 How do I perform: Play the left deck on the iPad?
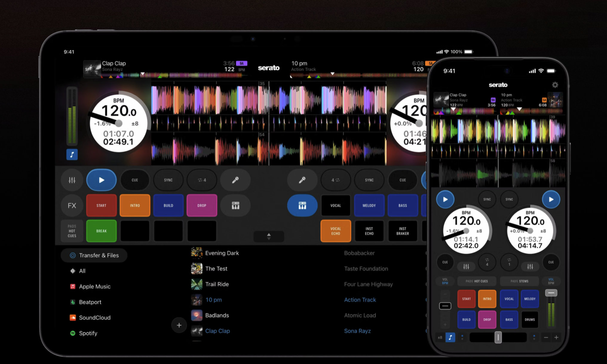102,180
